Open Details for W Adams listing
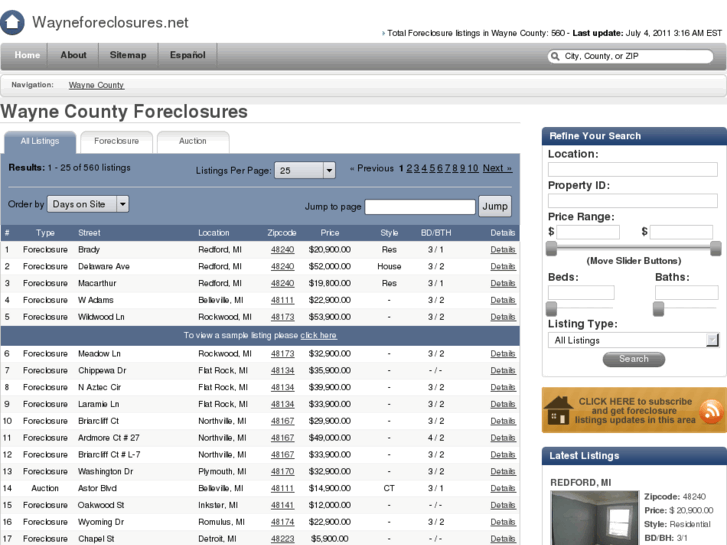The width and height of the screenshot is (727, 545). (x=503, y=300)
